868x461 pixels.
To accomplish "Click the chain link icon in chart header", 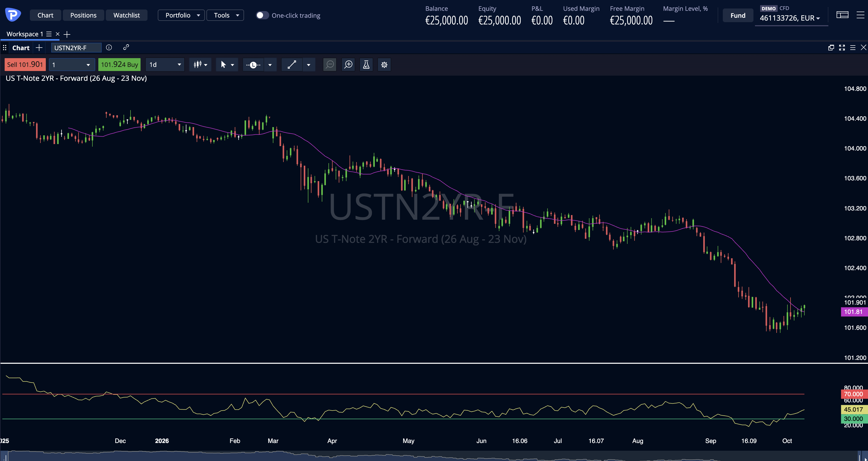I will [126, 48].
